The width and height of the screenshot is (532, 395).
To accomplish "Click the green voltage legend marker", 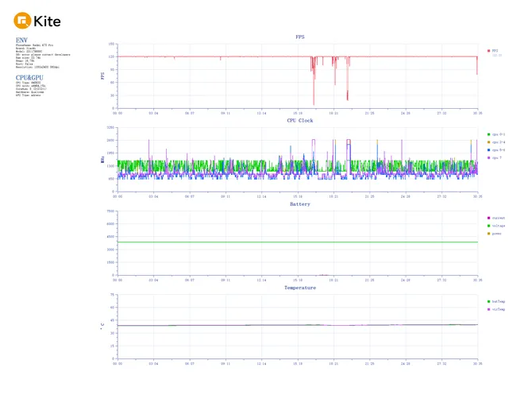I will coord(488,226).
